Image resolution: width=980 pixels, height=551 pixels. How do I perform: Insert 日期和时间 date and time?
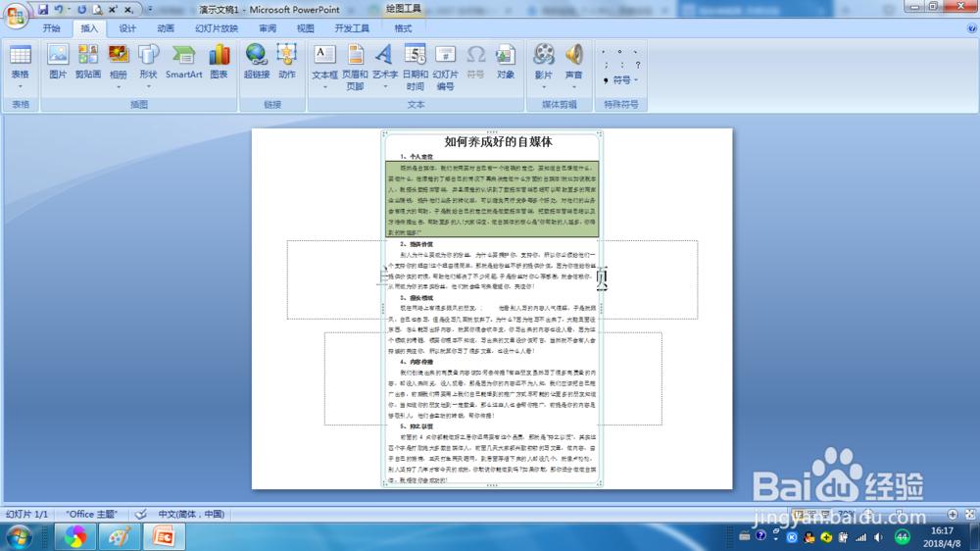pyautogui.click(x=416, y=67)
